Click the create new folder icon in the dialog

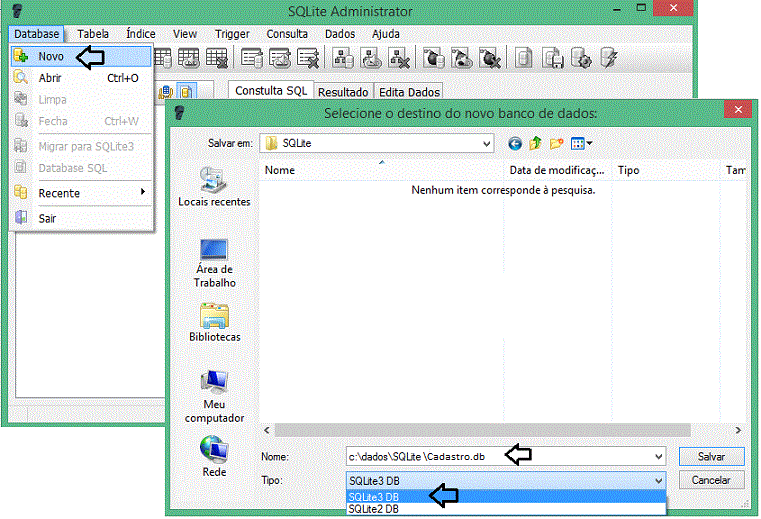[556, 143]
